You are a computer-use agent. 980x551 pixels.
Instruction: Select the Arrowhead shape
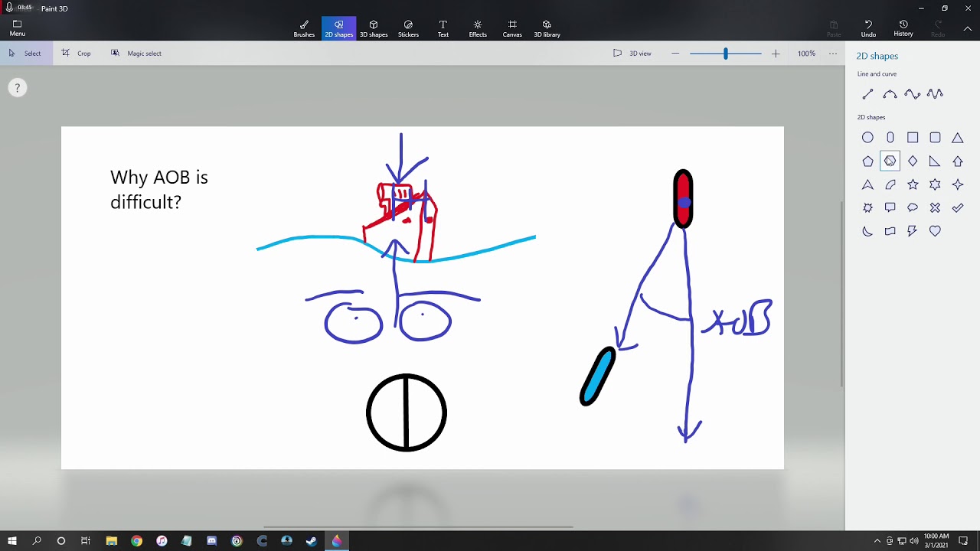pos(867,184)
